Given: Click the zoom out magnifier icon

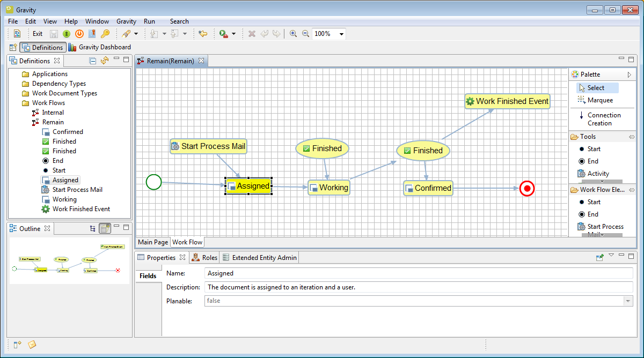Looking at the screenshot, I should (305, 34).
